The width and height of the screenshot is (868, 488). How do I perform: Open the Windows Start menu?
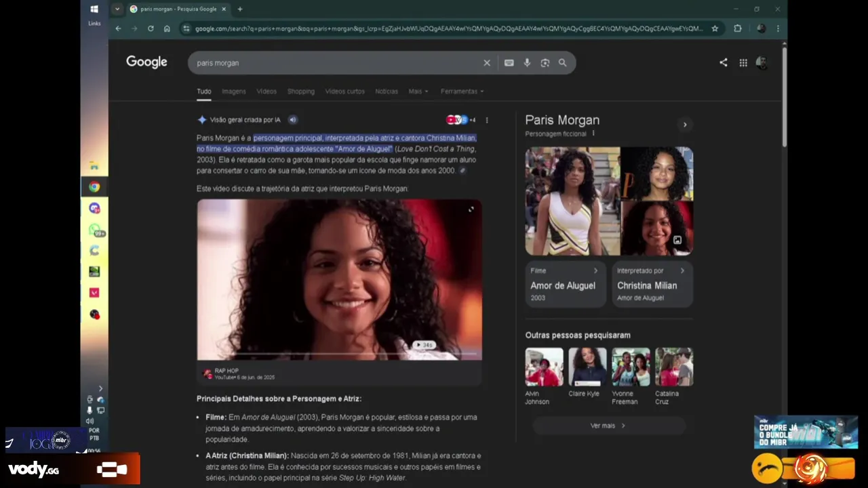pos(94,9)
